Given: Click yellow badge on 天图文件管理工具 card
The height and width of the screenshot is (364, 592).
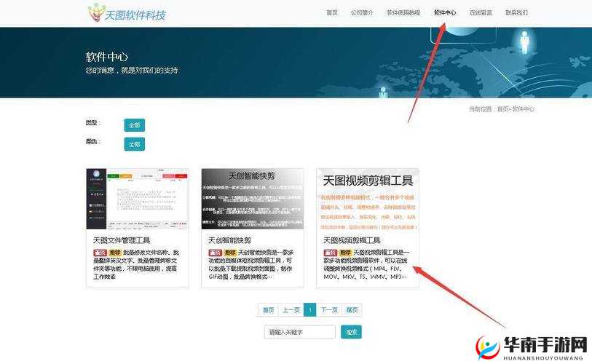Looking at the screenshot, I should pos(115,253).
